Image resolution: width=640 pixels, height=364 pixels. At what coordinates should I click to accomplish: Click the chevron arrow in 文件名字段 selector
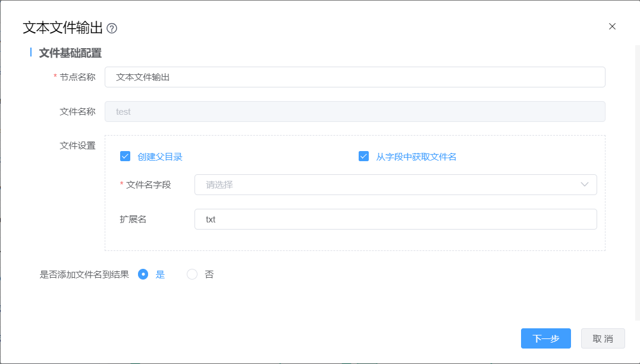584,185
